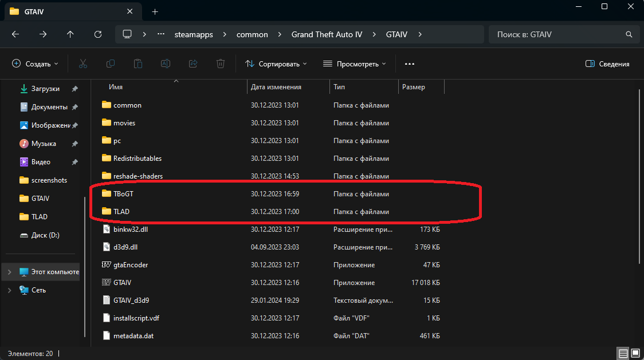Select the binkw32.dll file icon
Image resolution: width=644 pixels, height=360 pixels.
(x=107, y=229)
